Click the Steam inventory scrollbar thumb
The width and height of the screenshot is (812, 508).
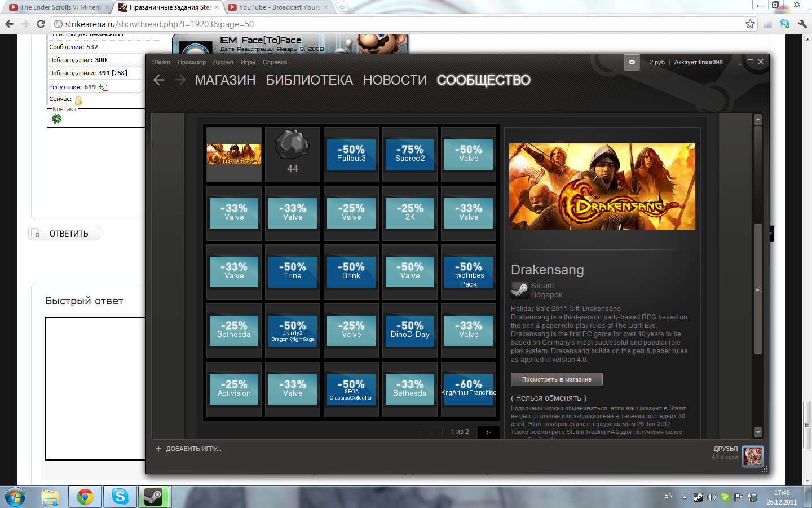tap(758, 289)
